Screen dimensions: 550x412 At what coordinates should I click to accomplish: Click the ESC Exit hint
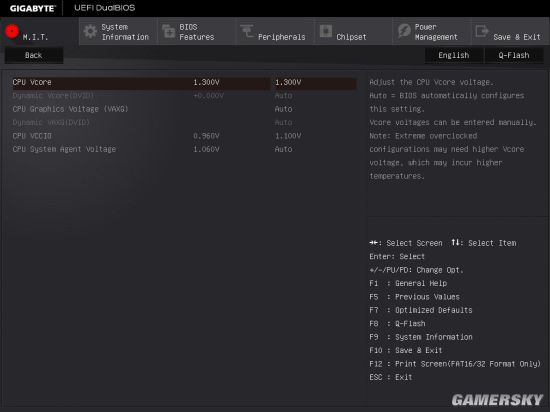pos(391,377)
